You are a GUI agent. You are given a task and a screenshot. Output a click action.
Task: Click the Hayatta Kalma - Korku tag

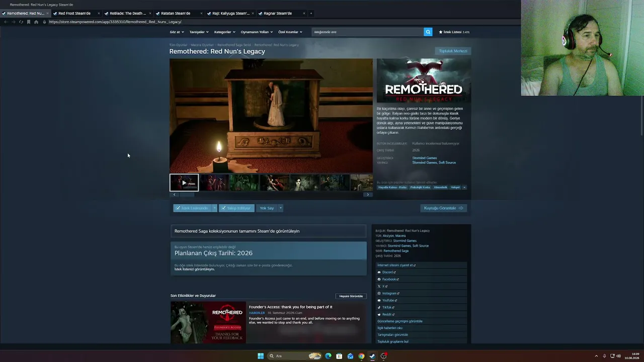(x=392, y=187)
